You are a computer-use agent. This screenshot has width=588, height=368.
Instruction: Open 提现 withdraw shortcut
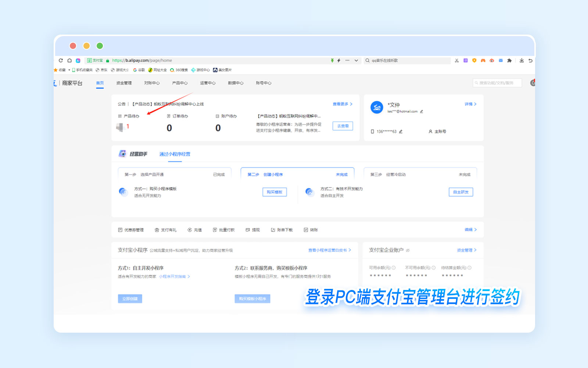(x=253, y=230)
